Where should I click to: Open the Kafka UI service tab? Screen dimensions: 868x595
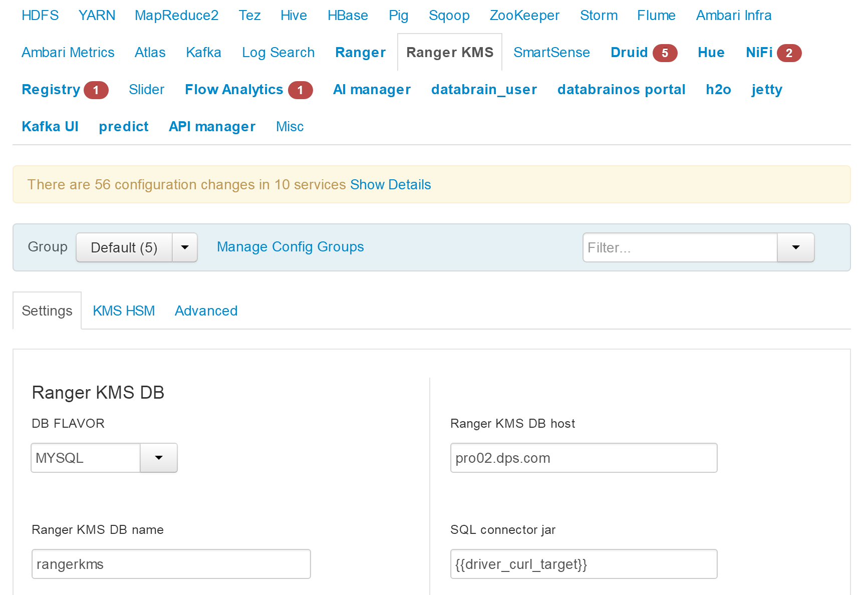50,127
